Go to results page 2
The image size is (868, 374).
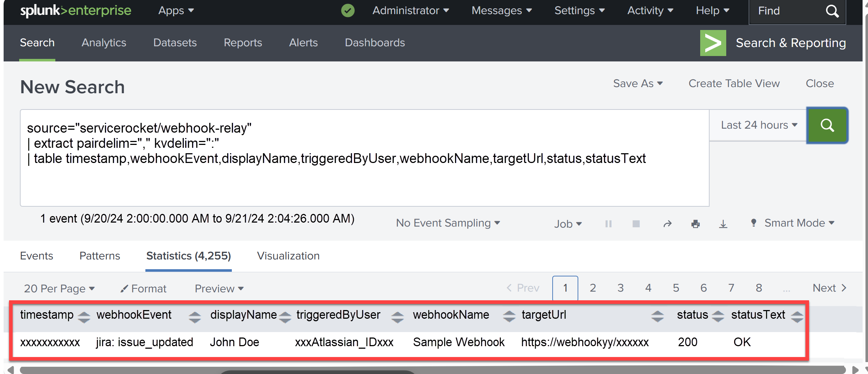pos(593,288)
